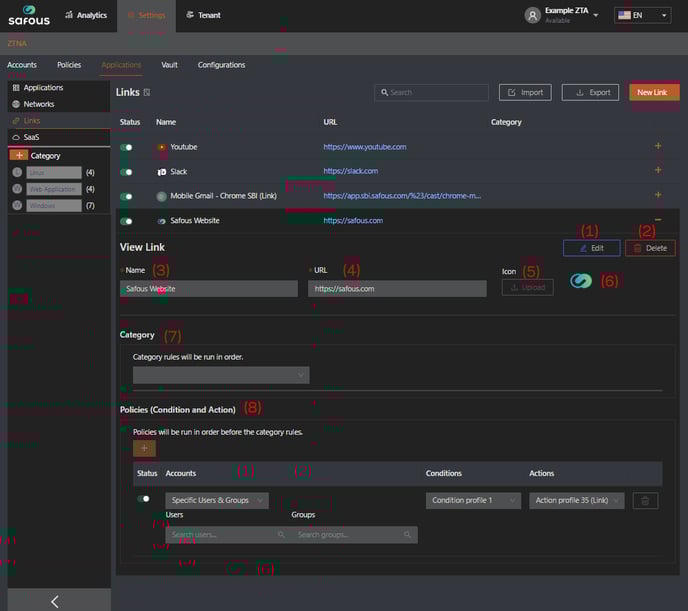Toggle the policy status switch
The width and height of the screenshot is (688, 611).
click(144, 499)
